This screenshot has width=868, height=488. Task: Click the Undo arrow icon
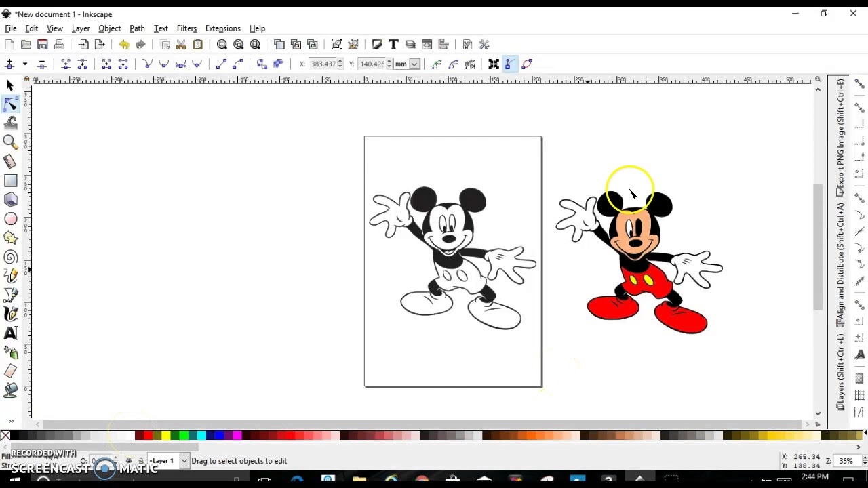click(124, 45)
